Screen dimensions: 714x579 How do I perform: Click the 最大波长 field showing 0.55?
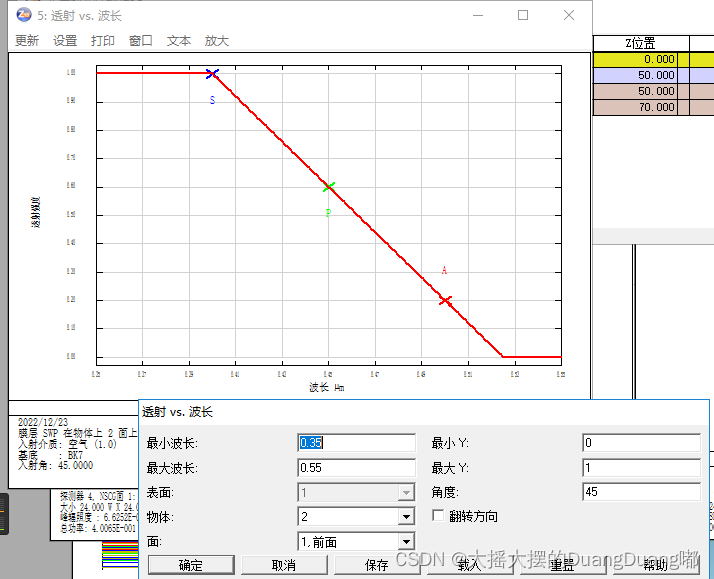pos(357,467)
